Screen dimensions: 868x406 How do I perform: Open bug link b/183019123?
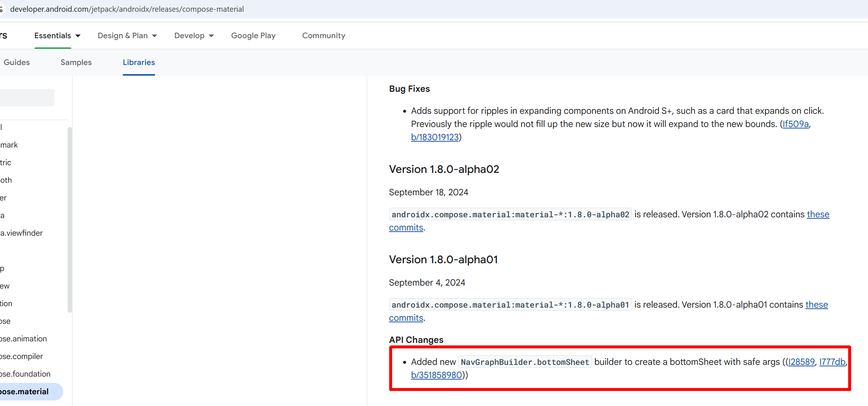tap(435, 137)
